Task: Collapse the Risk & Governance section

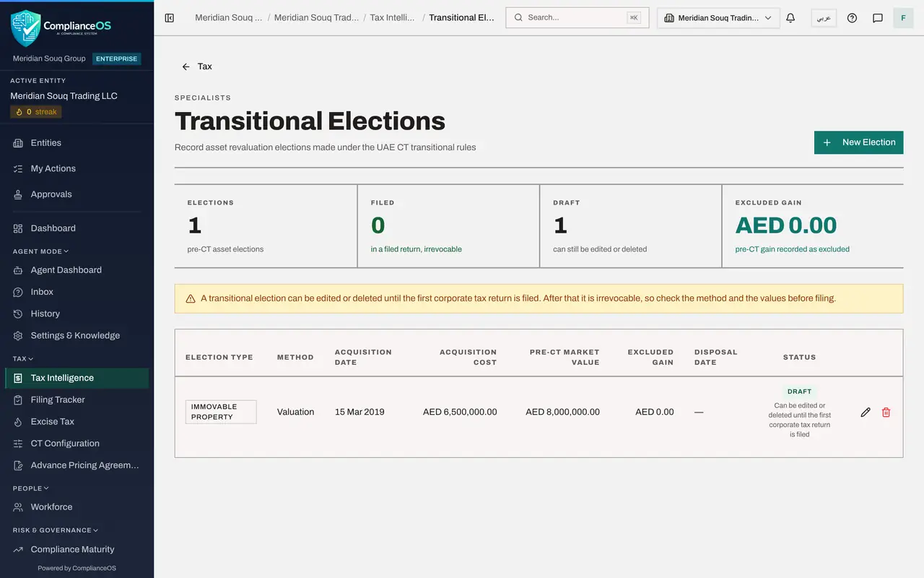Action: (x=56, y=530)
